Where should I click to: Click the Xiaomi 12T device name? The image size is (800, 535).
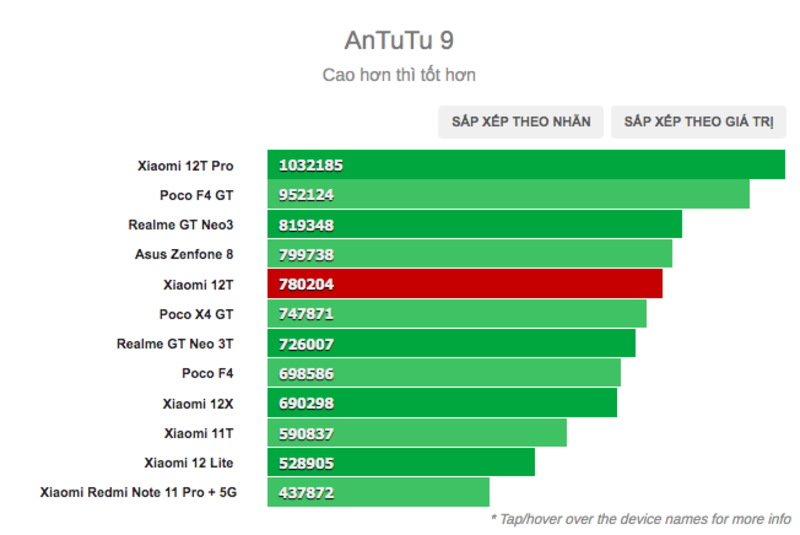pos(198,285)
